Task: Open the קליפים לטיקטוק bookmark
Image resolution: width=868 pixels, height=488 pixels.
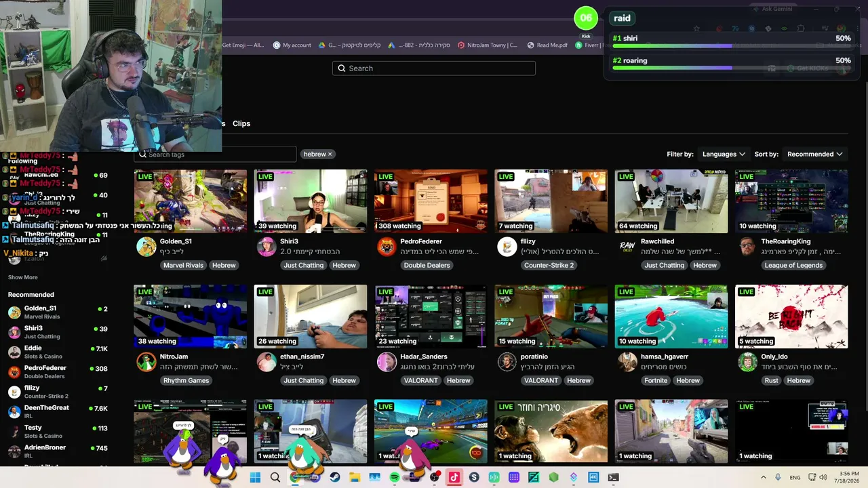Action: coord(349,45)
